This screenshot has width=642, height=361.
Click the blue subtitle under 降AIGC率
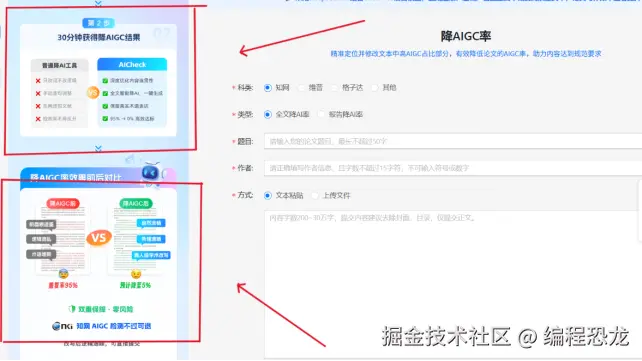[x=466, y=54]
